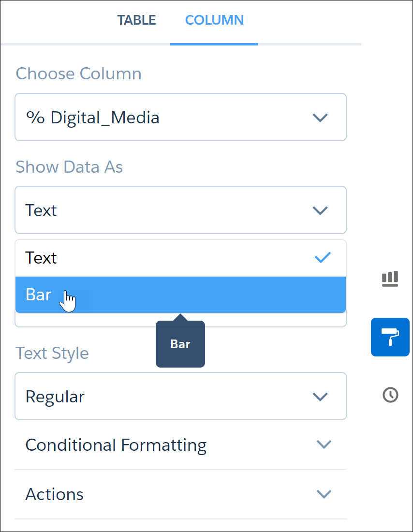This screenshot has height=532, width=413.
Task: Click the Bar tooltip popup
Action: (x=180, y=344)
